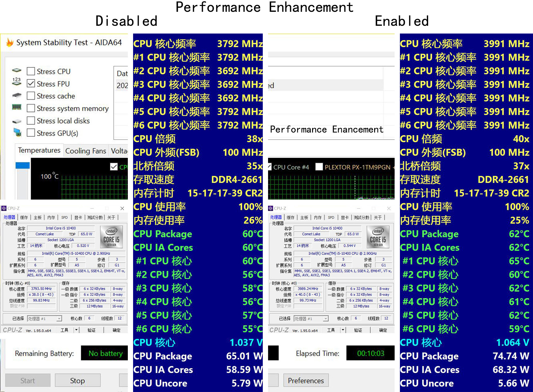Open the 主板 tab in right CPU-Z window

[x=304, y=218]
